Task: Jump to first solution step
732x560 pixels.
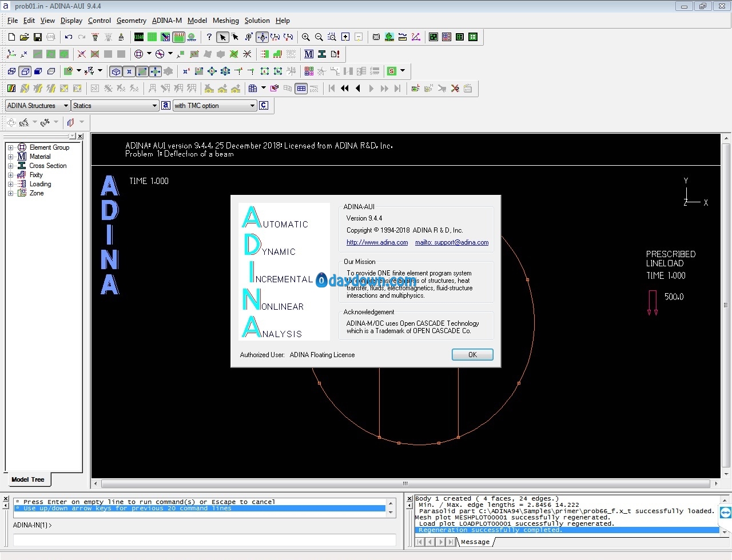Action: (x=332, y=89)
